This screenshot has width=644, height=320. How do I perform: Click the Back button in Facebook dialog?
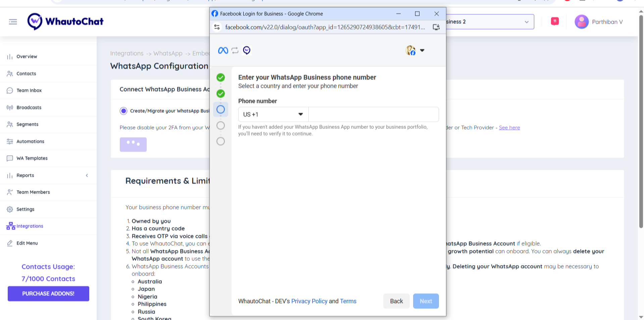click(396, 301)
